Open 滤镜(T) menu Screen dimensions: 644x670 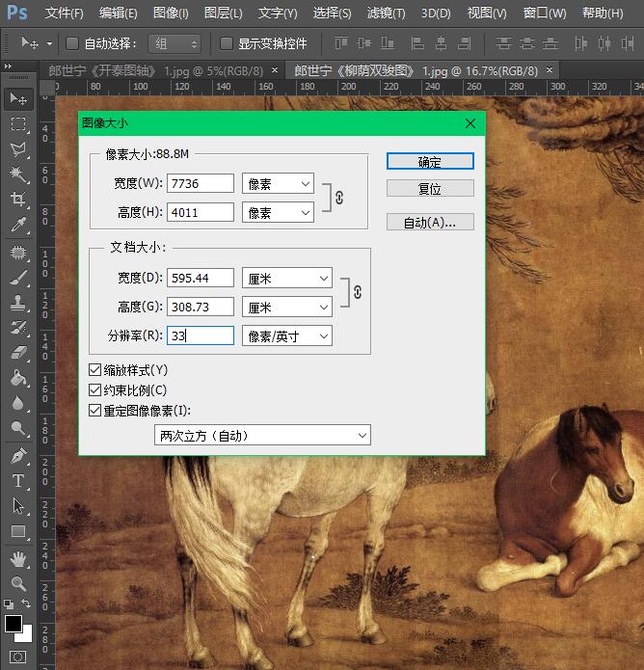coord(387,13)
